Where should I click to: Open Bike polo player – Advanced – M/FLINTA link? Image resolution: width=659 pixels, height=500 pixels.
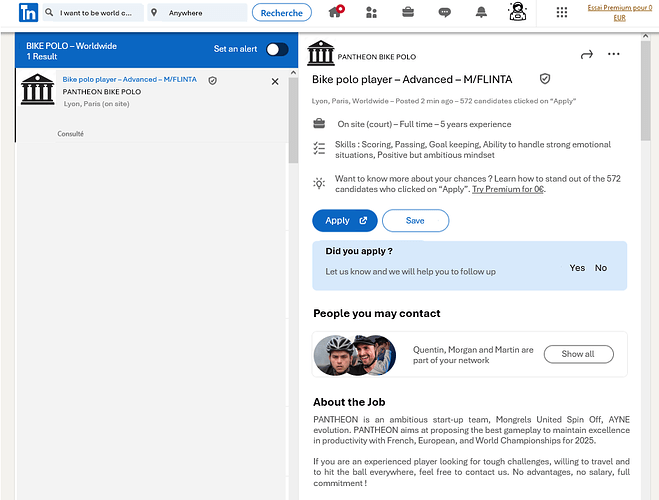[129, 79]
